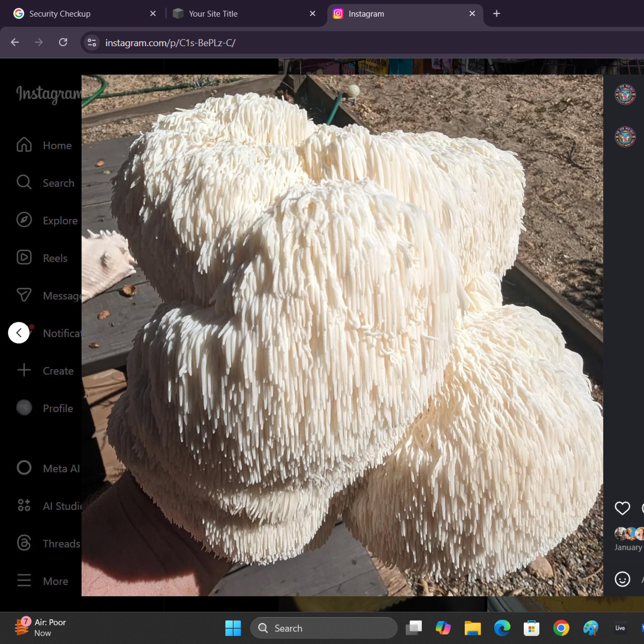Open the Reels section
The width and height of the screenshot is (644, 644).
click(24, 258)
